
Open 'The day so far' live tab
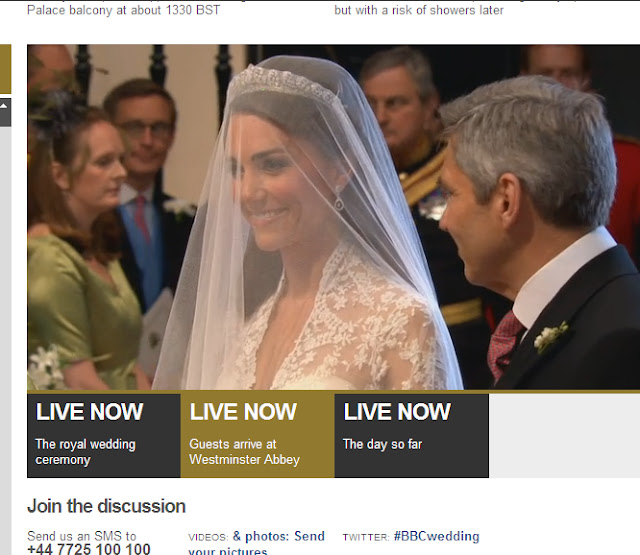point(411,435)
